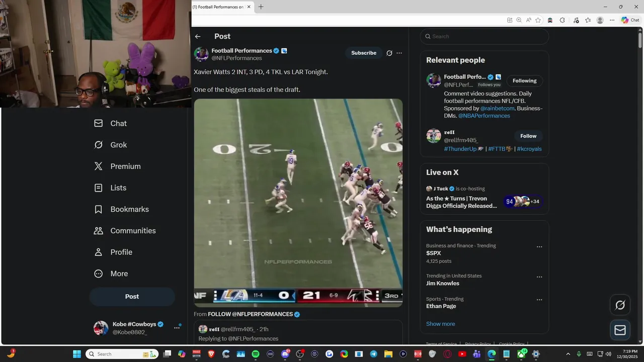Click Zoom magnifier icon in address bar
The height and width of the screenshot is (362, 644).
pos(519,20)
